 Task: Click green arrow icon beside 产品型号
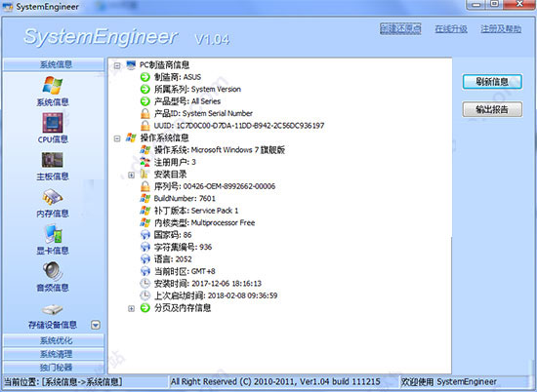pyautogui.click(x=145, y=101)
